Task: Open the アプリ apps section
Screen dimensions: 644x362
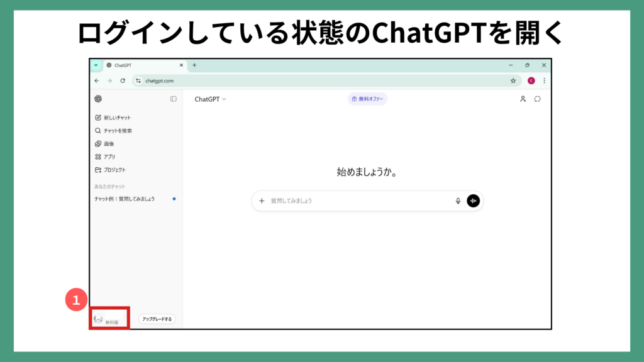Action: pos(105,156)
